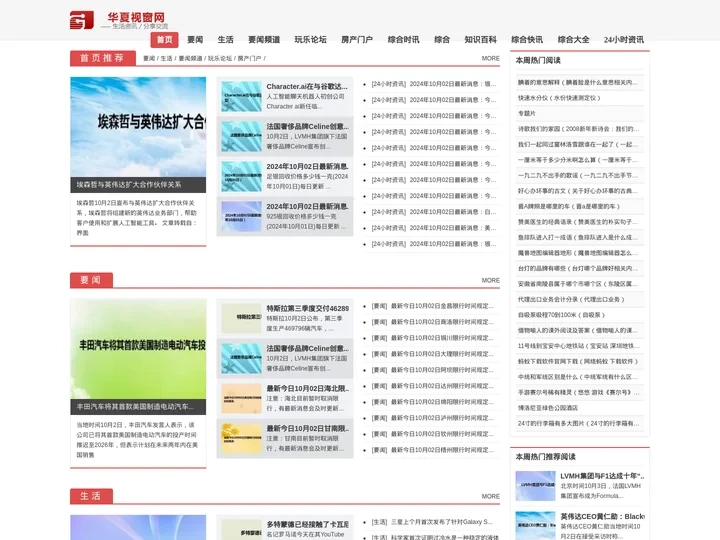Viewport: 720px width, 540px height.
Task: Open 自吸泵吸程70到100米 link
Action: (561, 315)
